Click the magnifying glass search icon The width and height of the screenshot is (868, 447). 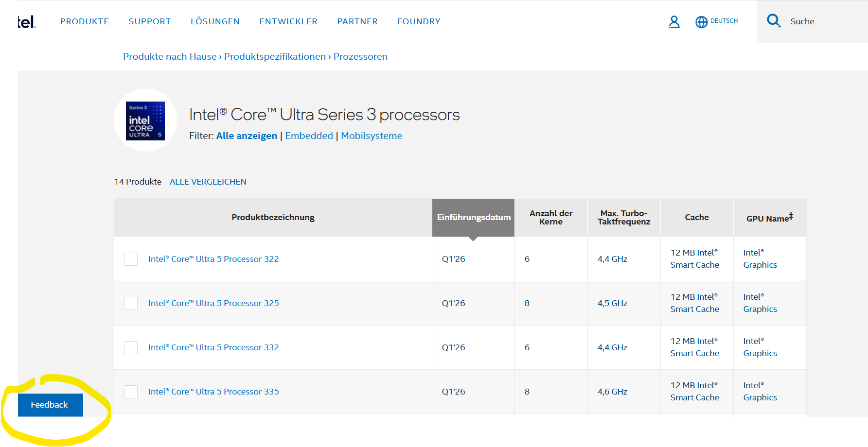point(773,21)
